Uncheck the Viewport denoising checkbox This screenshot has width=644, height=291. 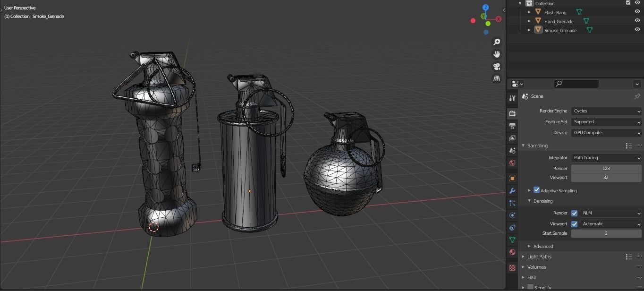pyautogui.click(x=574, y=224)
